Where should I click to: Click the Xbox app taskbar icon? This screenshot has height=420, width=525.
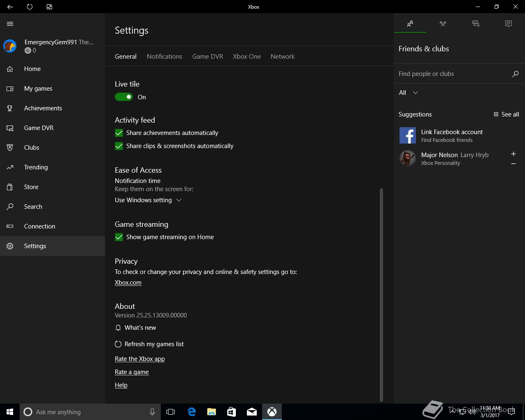coord(272,412)
